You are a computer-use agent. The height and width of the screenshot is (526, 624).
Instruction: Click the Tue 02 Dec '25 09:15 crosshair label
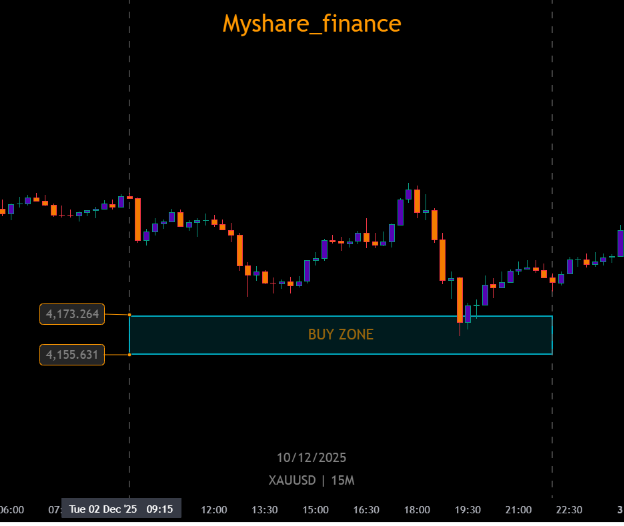click(x=121, y=509)
